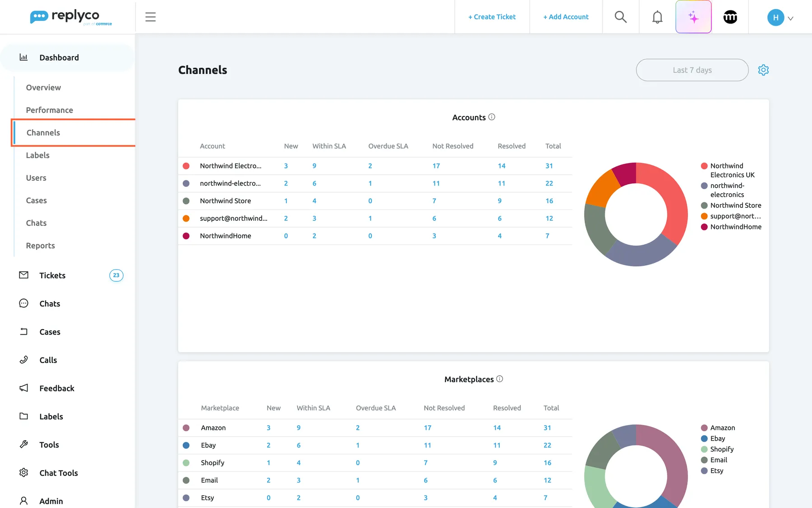Open the Last 7 days date range
The width and height of the screenshot is (812, 508).
tap(692, 70)
